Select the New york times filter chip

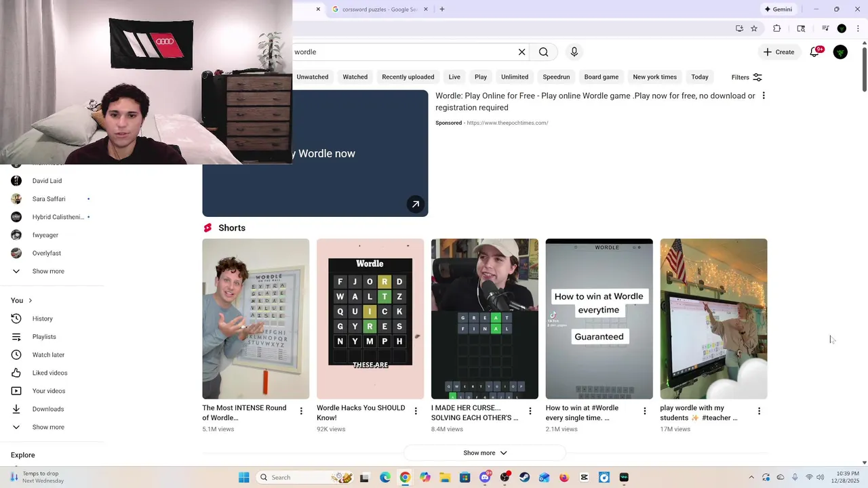pyautogui.click(x=655, y=77)
